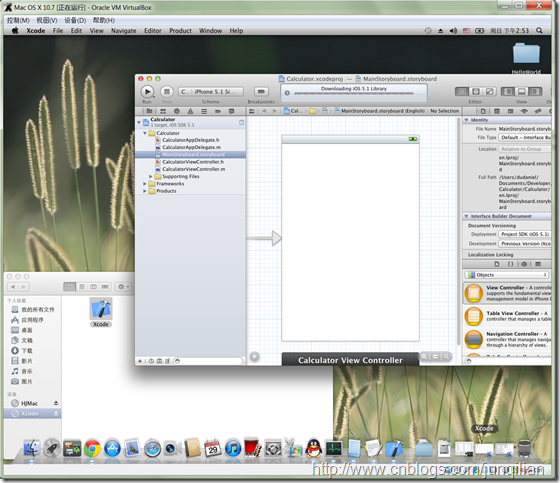Click the Navigation Controller library object
This screenshot has width=560, height=483.
pyautogui.click(x=507, y=339)
